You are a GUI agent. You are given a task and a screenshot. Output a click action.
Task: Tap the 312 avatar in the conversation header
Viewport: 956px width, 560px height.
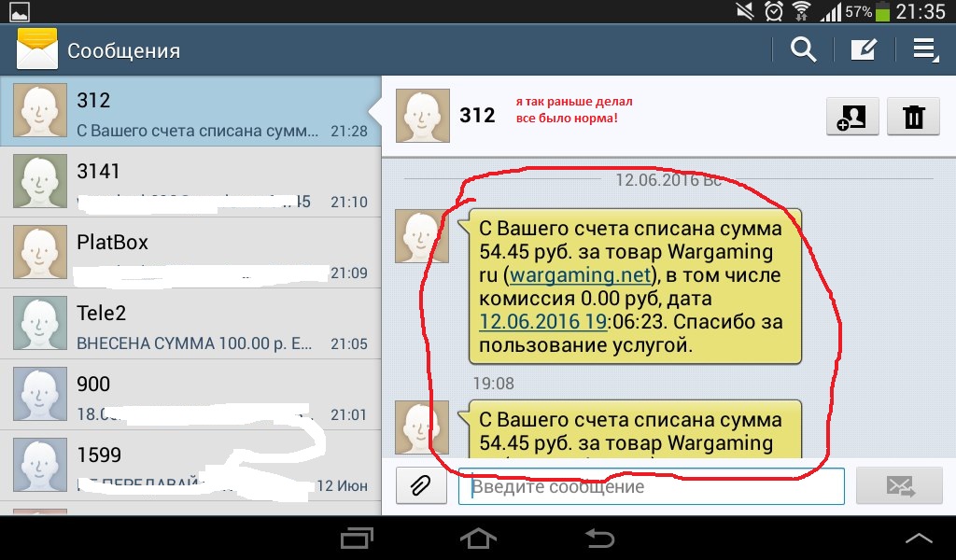(423, 116)
